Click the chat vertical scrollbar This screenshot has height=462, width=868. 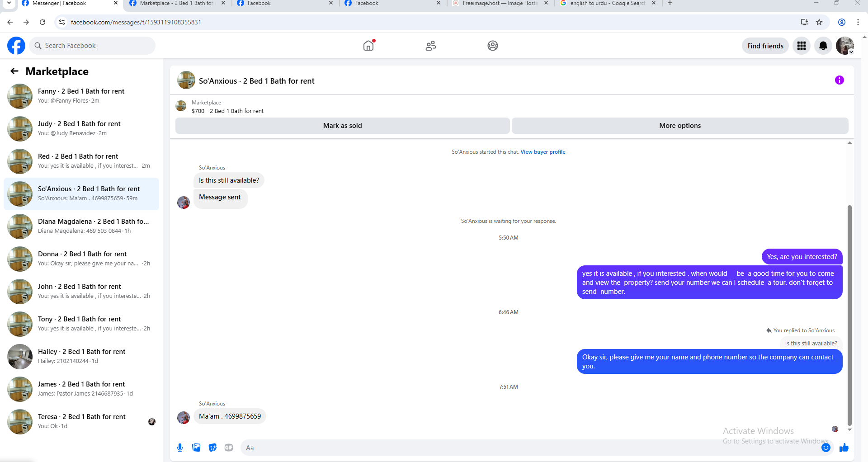pos(849,315)
